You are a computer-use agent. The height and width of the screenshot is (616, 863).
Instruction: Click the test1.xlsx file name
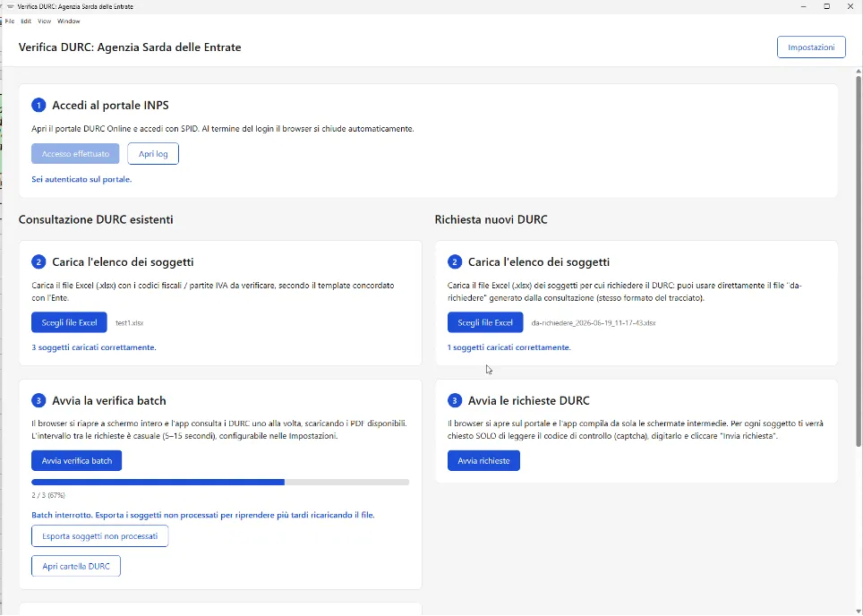[x=129, y=323]
